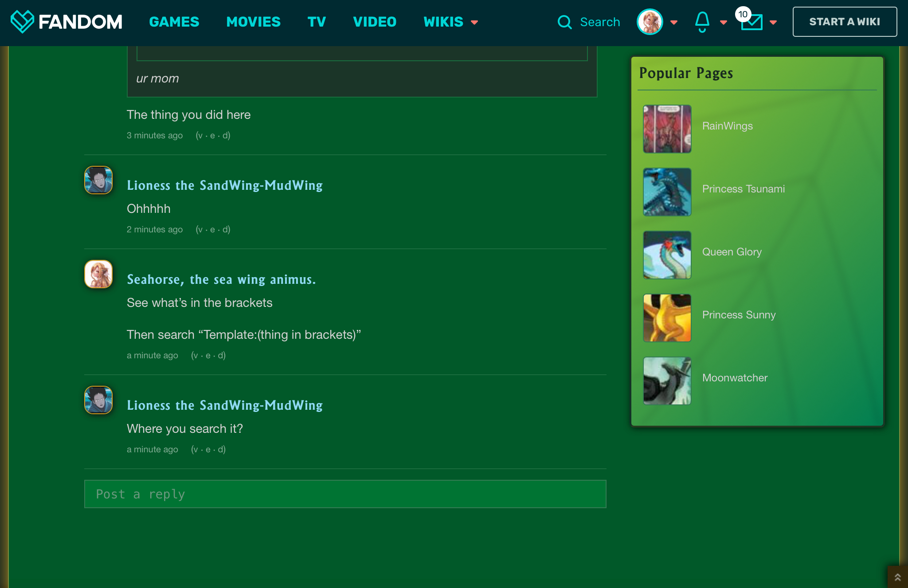Open Seahorse, the sea wing animus profile link
The width and height of the screenshot is (908, 588).
(221, 279)
